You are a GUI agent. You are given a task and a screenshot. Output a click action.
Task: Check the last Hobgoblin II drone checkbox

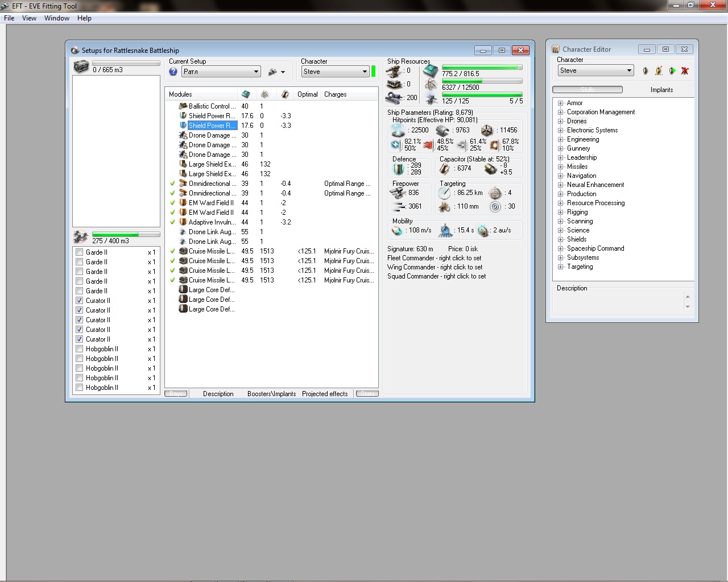click(x=80, y=388)
